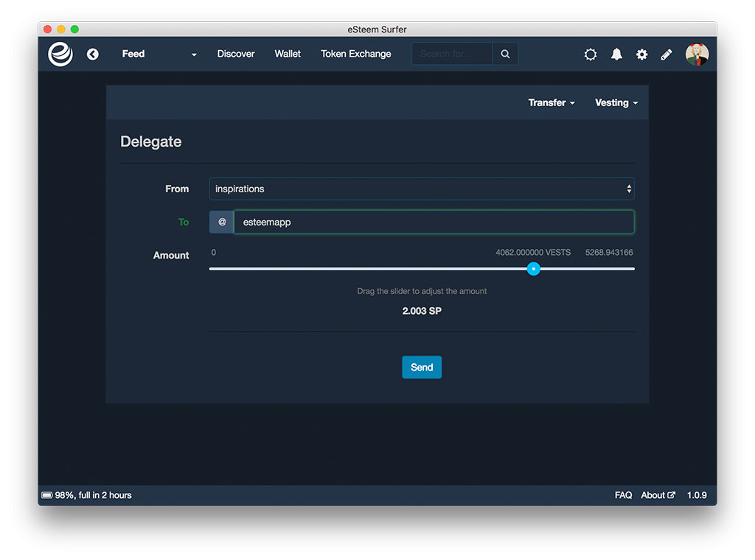Open the Discover page
Image resolution: width=755 pixels, height=560 pixels.
pyautogui.click(x=235, y=54)
